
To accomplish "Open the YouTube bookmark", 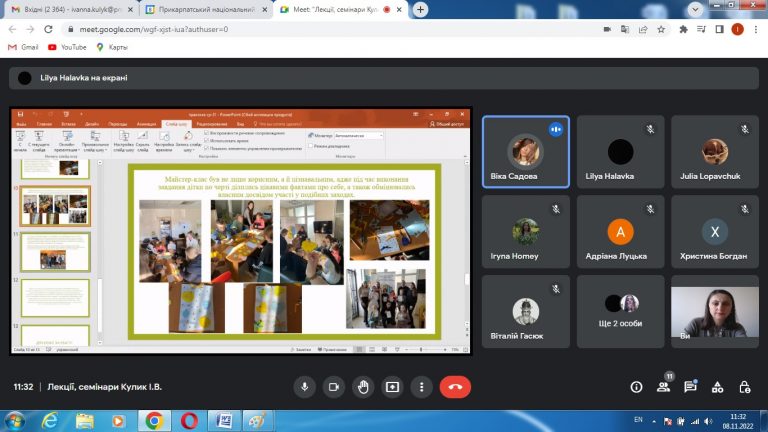I will coord(67,47).
